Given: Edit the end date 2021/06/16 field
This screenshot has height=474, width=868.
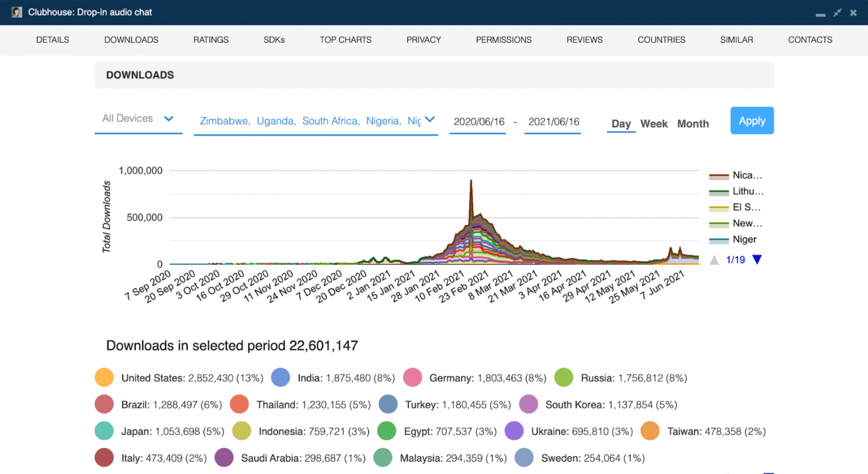Looking at the screenshot, I should click(552, 122).
